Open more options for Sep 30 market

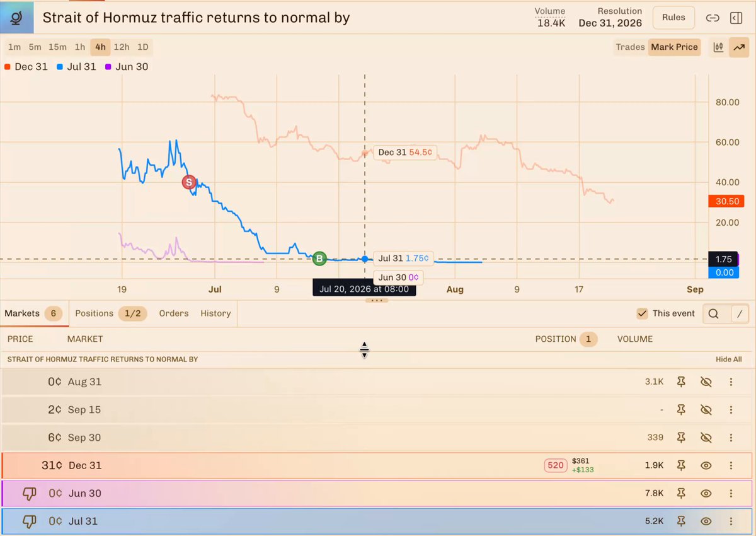(x=731, y=438)
